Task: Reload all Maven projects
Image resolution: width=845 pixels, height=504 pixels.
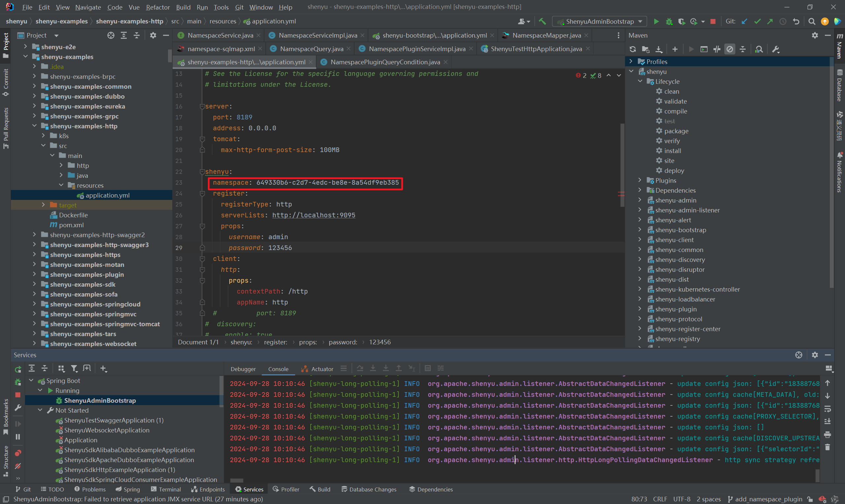Action: pos(633,49)
